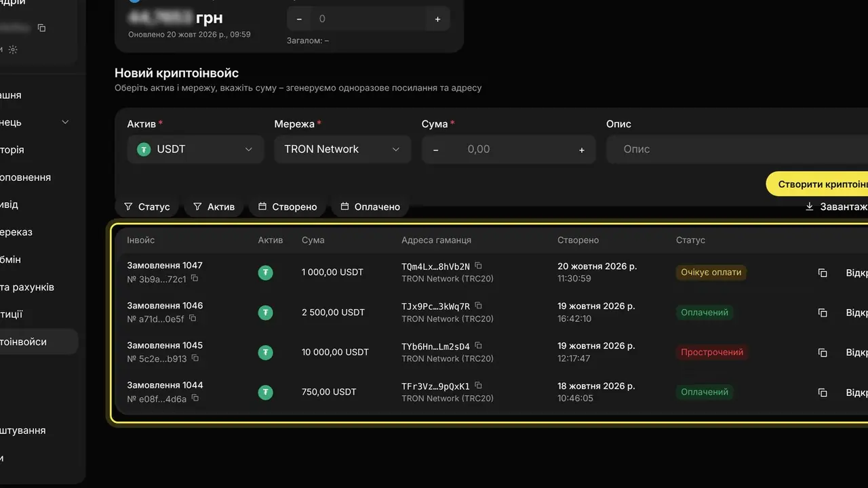Copy wallet address TJx9Pc…3kWq7R
The width and height of the screenshot is (868, 488).
coord(478,306)
